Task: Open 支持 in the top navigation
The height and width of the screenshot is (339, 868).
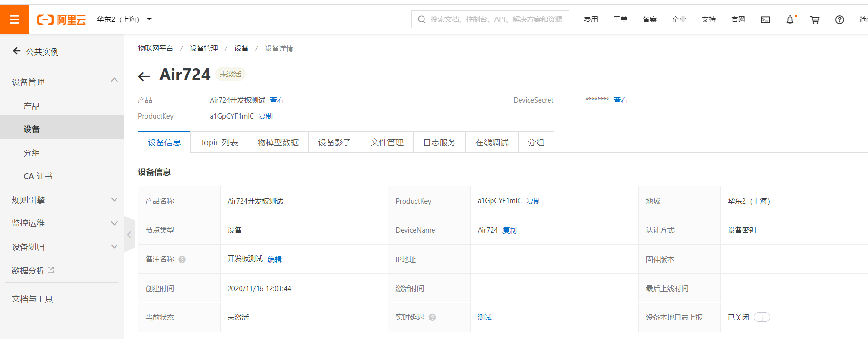Action: 709,19
